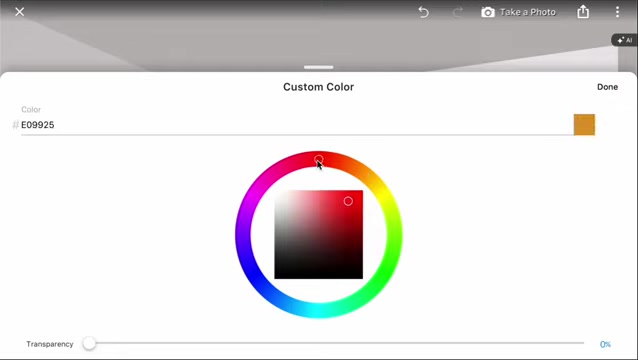Image resolution: width=638 pixels, height=360 pixels.
Task: Open the AI assistant badge
Action: click(625, 40)
